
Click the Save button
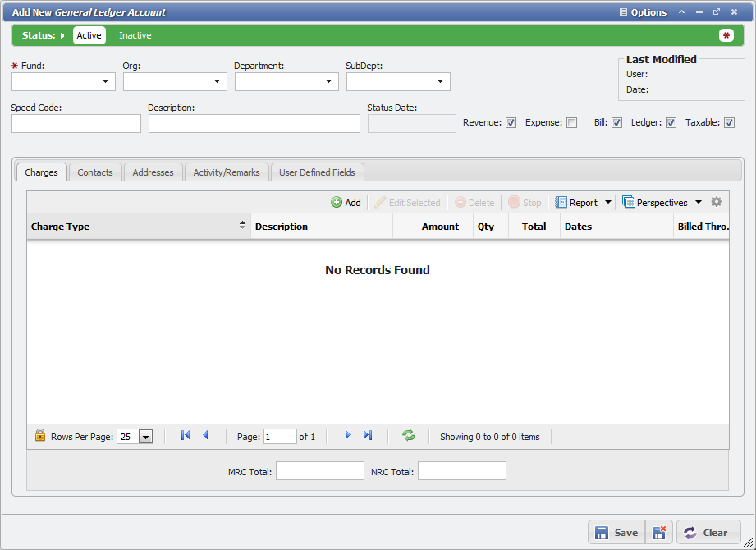[x=616, y=532]
